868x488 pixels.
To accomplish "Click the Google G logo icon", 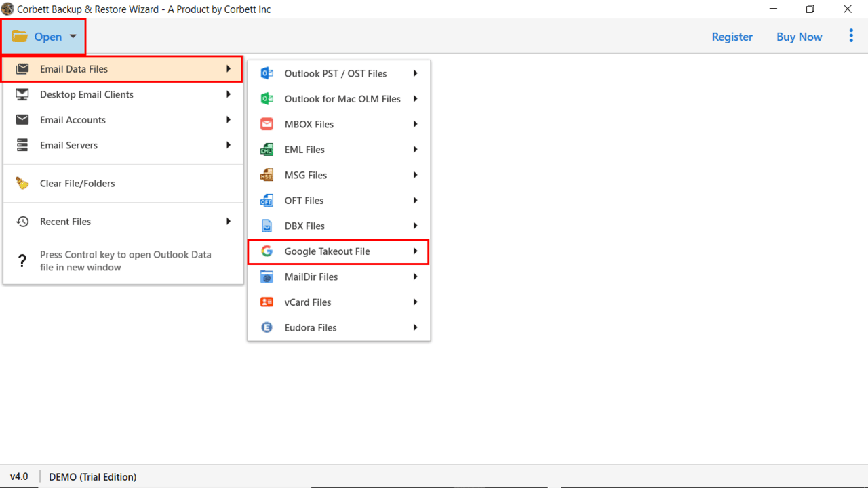I will coord(267,251).
